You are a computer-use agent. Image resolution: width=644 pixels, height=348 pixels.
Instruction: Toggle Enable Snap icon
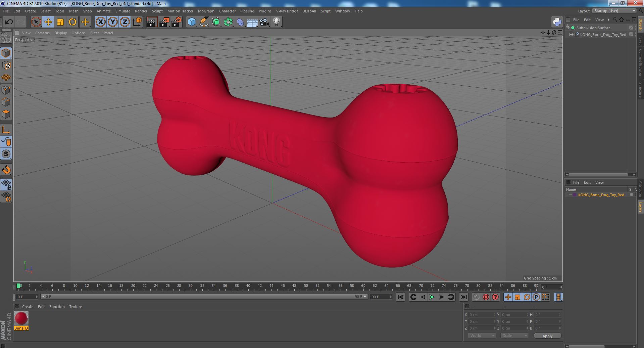point(6,170)
